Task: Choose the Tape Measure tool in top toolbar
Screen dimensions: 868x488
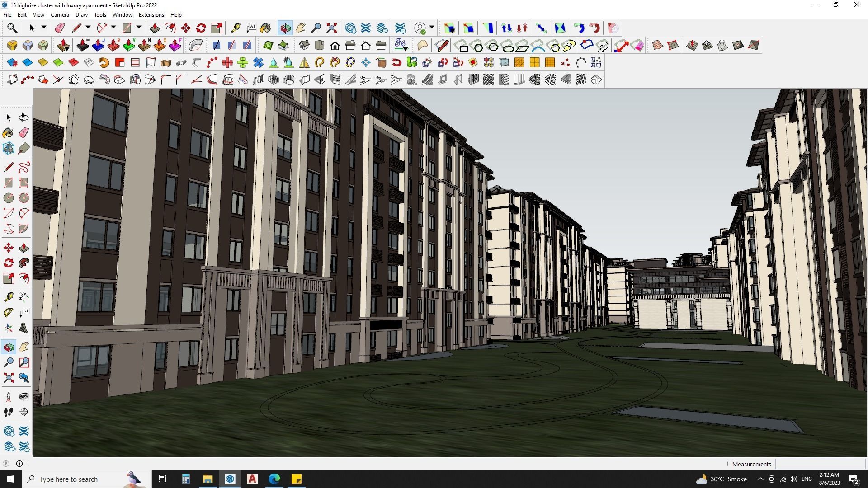Action: pyautogui.click(x=236, y=28)
